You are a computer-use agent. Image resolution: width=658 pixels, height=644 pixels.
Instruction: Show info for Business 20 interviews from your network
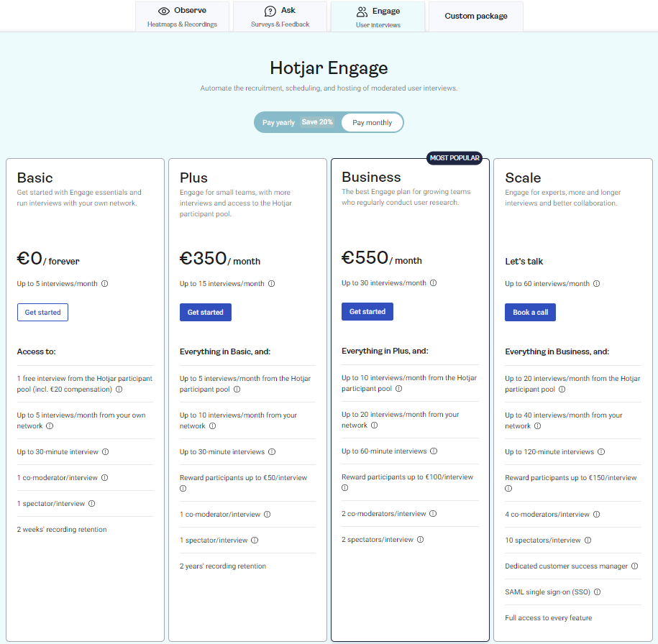[x=375, y=425]
